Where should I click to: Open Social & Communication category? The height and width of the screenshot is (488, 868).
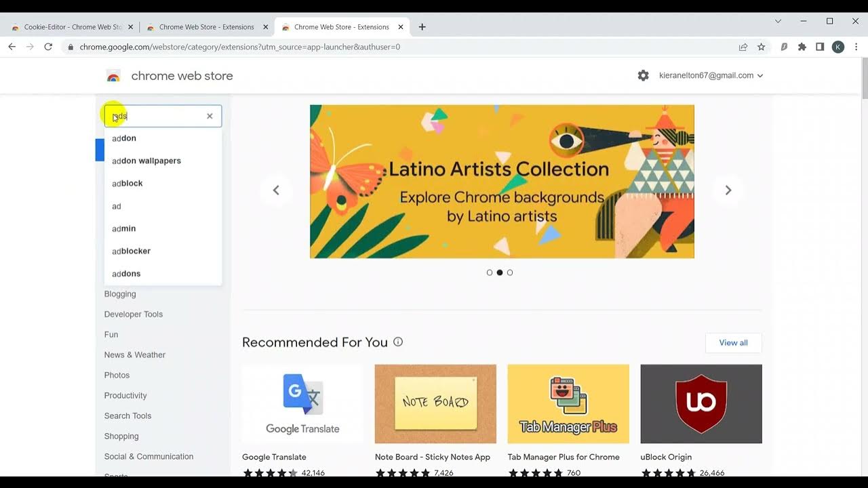(149, 457)
